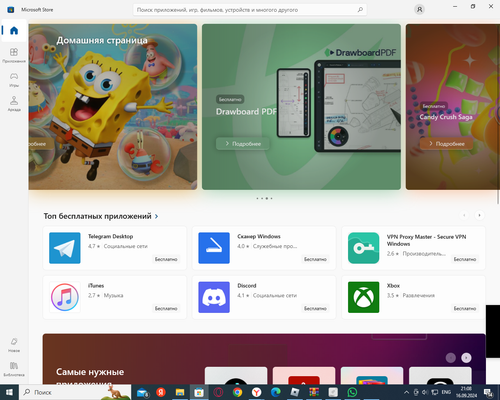Image resolution: width=500 pixels, height=400 pixels.
Task: Show the next top free apps with right arrow
Action: click(x=479, y=215)
